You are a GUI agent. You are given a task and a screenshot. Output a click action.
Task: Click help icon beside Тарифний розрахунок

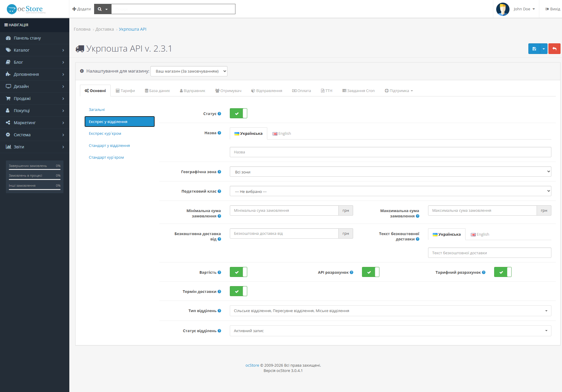[484, 272]
